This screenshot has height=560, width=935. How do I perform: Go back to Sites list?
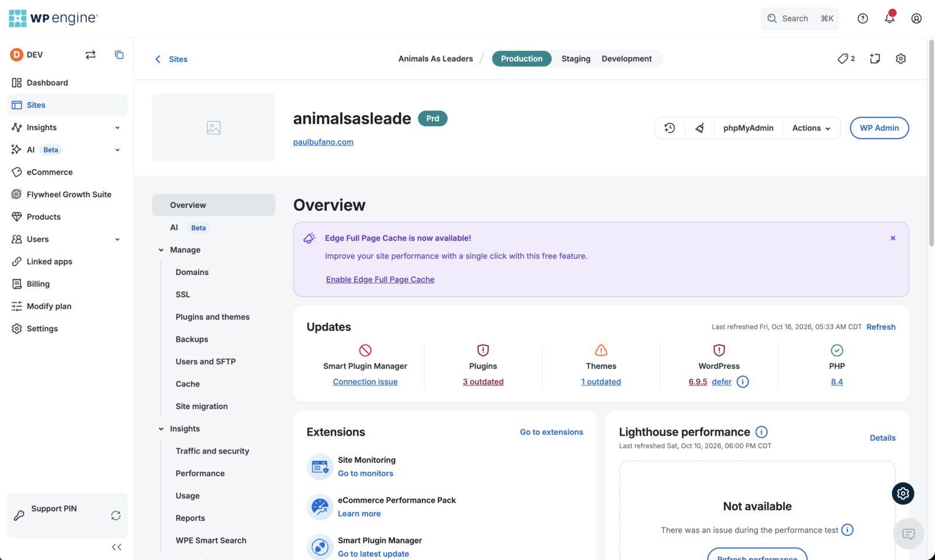pos(171,59)
